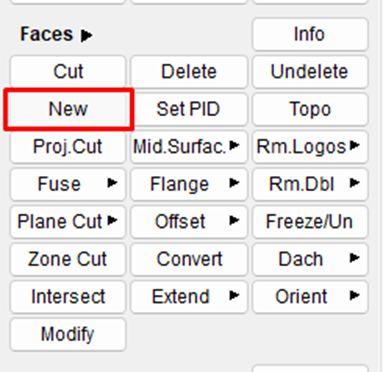Open the Fuse submenu arrow
The image size is (383, 372).
pos(113,183)
